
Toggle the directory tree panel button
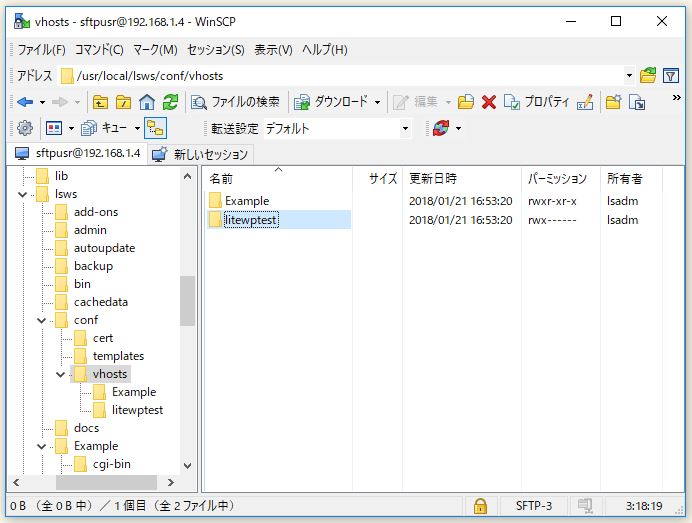155,128
